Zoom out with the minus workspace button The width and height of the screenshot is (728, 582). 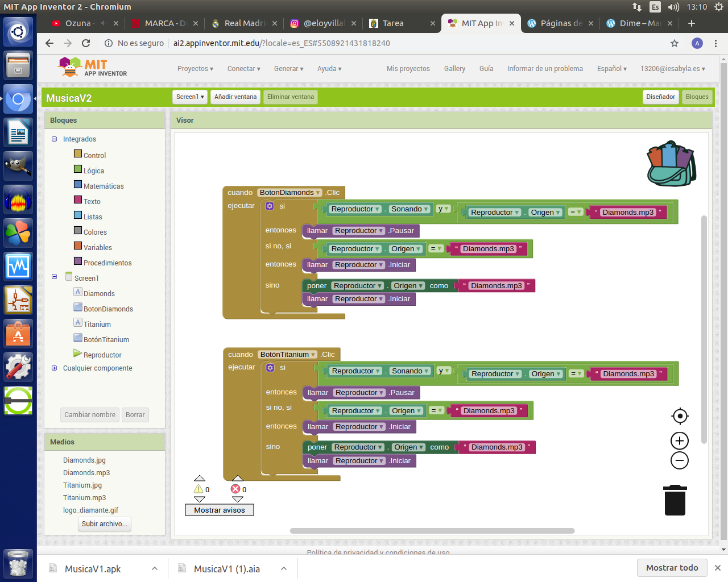click(x=680, y=460)
